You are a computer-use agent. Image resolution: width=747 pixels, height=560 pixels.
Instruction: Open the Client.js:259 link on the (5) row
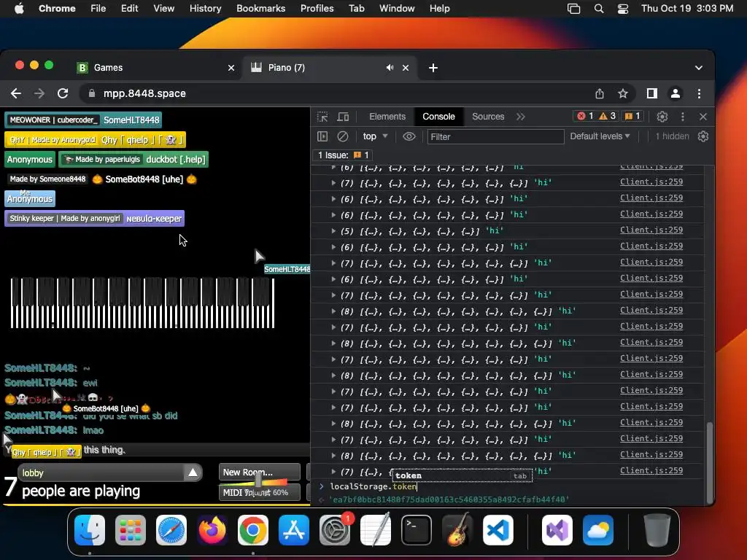[x=651, y=230]
